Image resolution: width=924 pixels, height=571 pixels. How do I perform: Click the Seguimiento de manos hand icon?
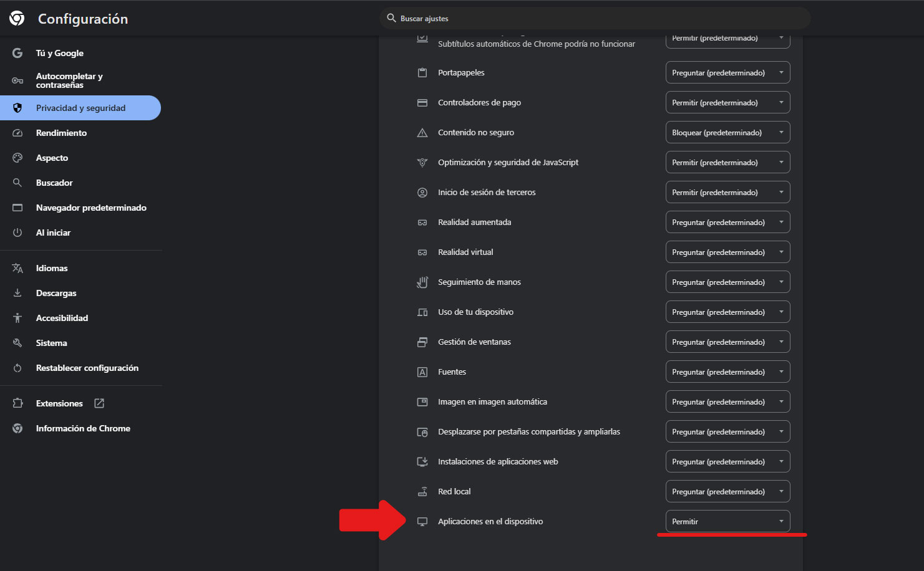click(422, 282)
